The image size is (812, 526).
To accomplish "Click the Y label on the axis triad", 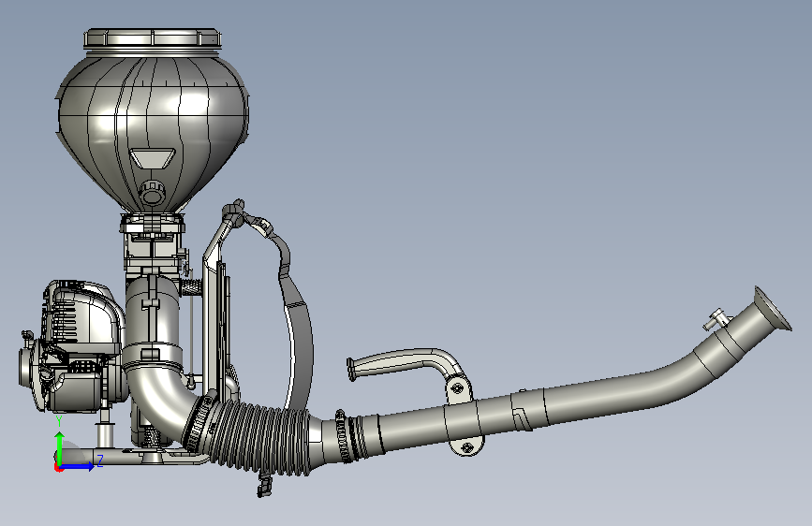I will point(59,420).
